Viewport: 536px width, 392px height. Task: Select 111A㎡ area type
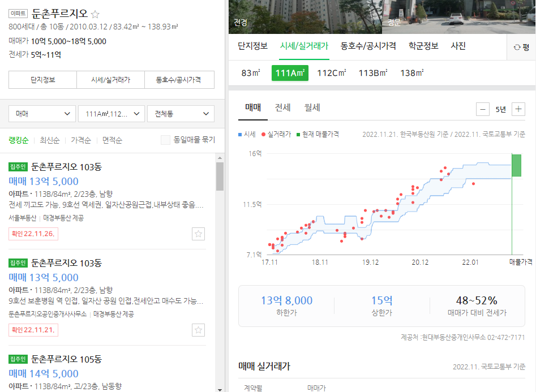pos(290,73)
